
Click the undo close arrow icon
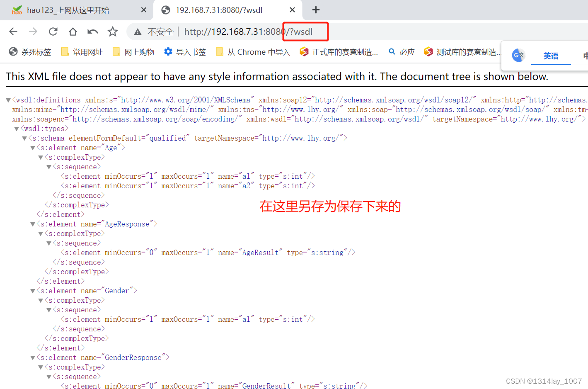pos(93,32)
